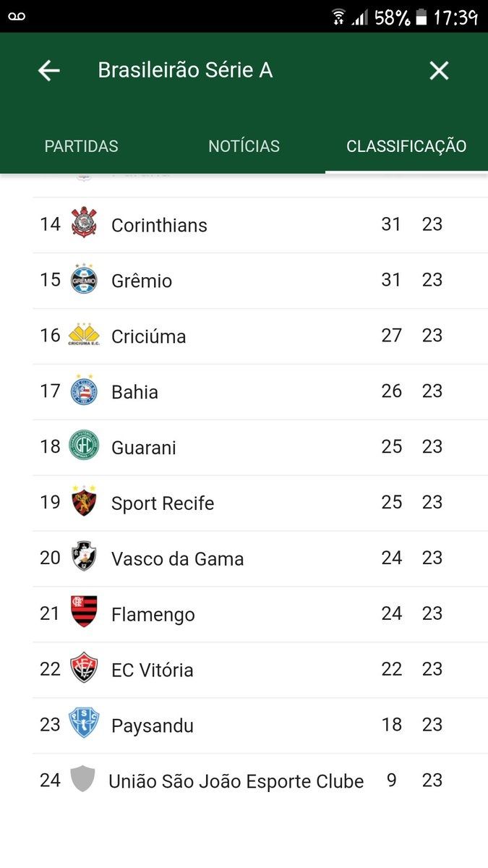Viewport: 488px width, 868px height.
Task: Close the Brasileirão Série A panel
Action: tap(439, 70)
